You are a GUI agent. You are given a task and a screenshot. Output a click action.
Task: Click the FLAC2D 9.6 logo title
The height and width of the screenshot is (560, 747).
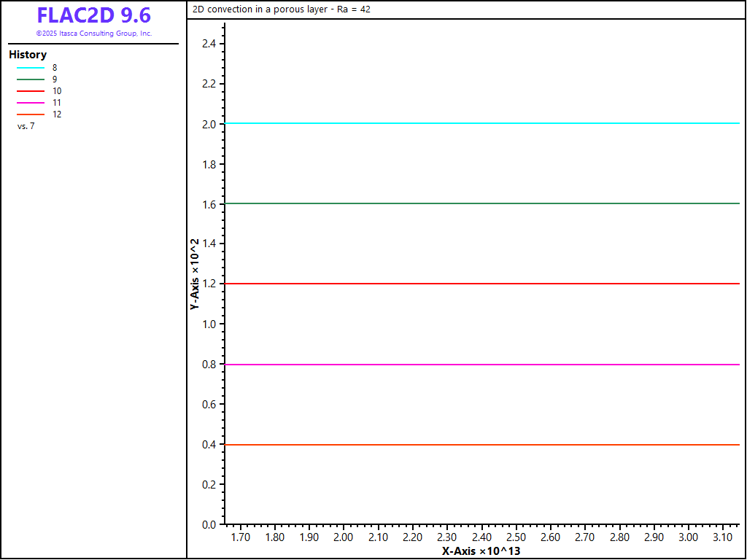click(93, 15)
